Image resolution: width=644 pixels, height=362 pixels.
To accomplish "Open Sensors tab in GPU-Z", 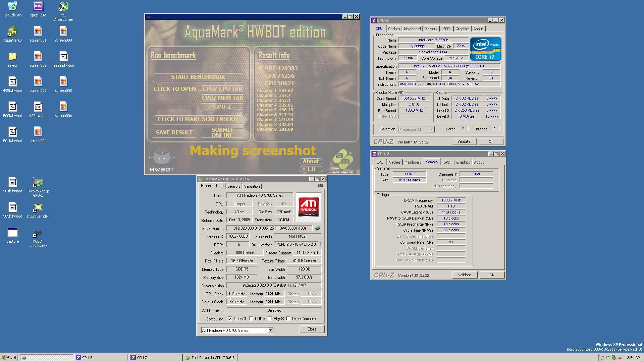I will click(234, 186).
